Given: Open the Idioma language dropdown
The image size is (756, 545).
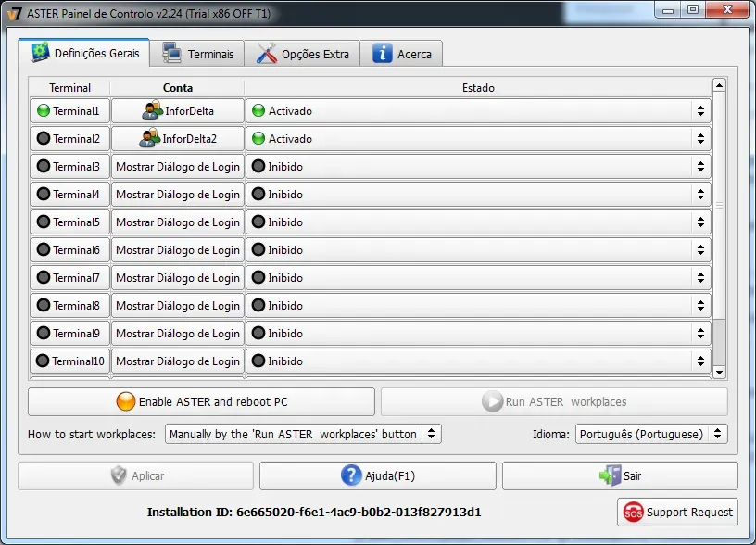Looking at the screenshot, I should click(649, 433).
